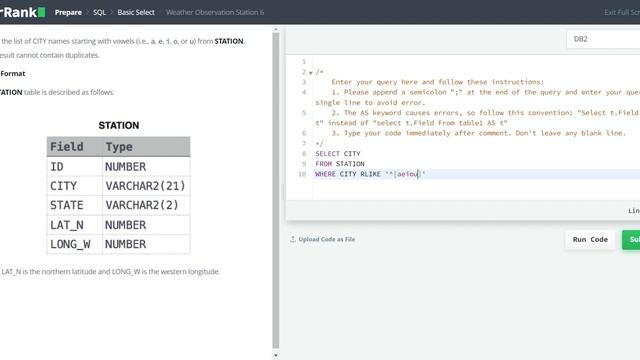Click the 'Enter your query here' comment line

(438, 82)
